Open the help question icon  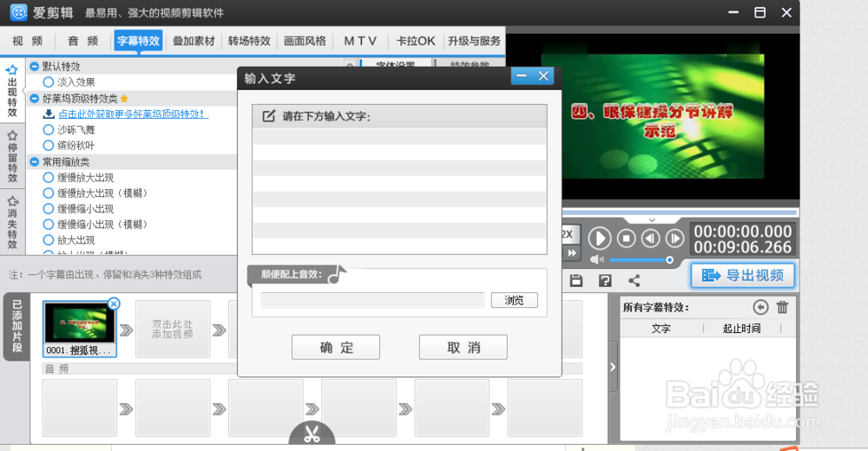[x=605, y=280]
